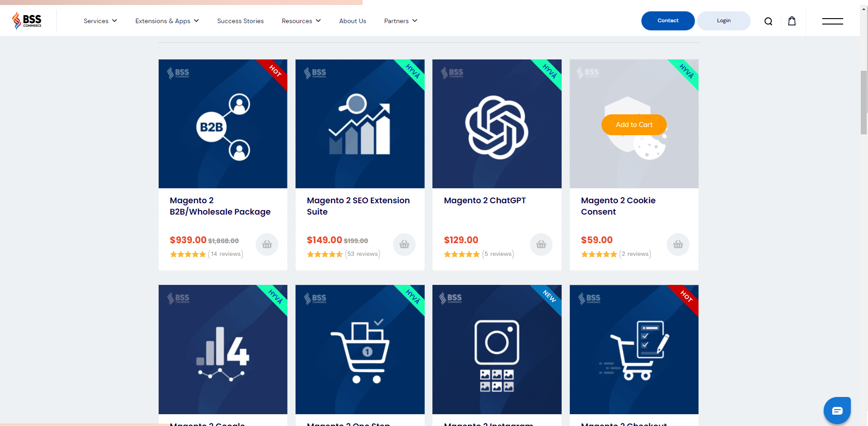Click the blue Contact button

[668, 21]
